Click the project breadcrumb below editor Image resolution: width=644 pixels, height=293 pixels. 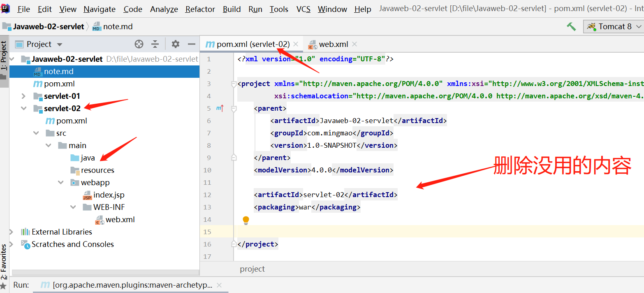[x=252, y=269]
